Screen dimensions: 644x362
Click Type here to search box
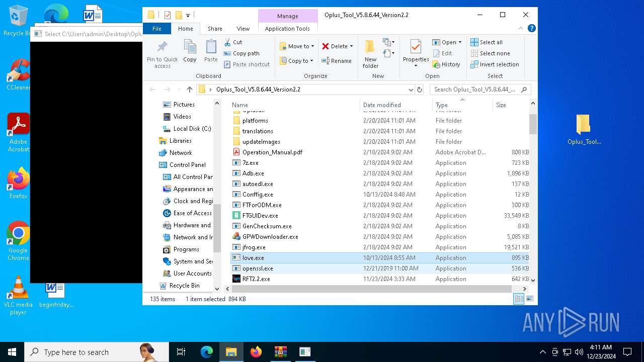coord(96,352)
